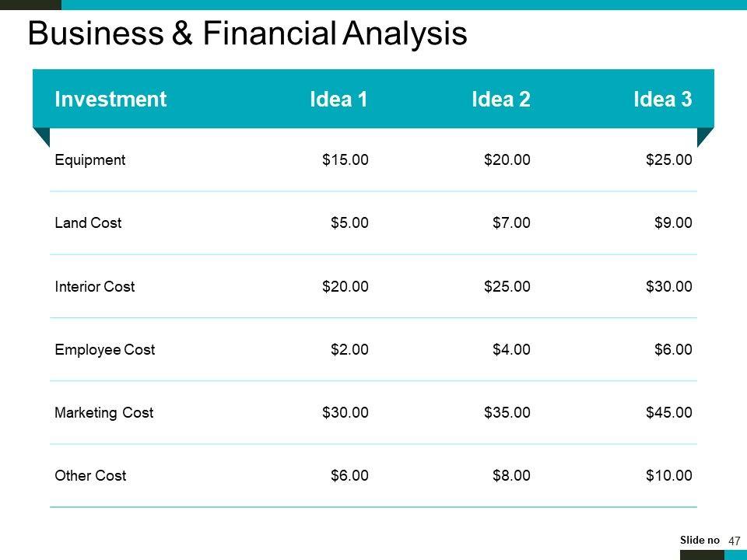
Task: Select the $30.00 Interior Cost value
Action: pyautogui.click(x=668, y=286)
